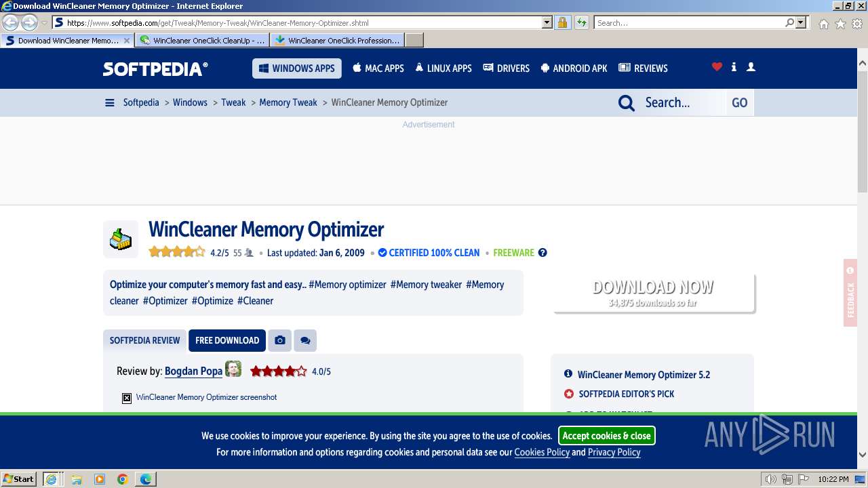Open the Cookies Policy link

(542, 452)
